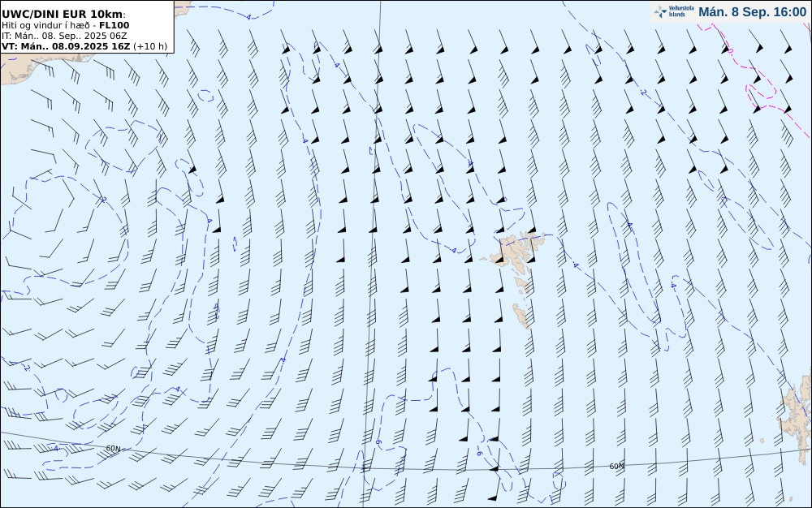
Task: Select the 'Hiti og vindur í hæð - FL100' line
Action: pos(65,25)
